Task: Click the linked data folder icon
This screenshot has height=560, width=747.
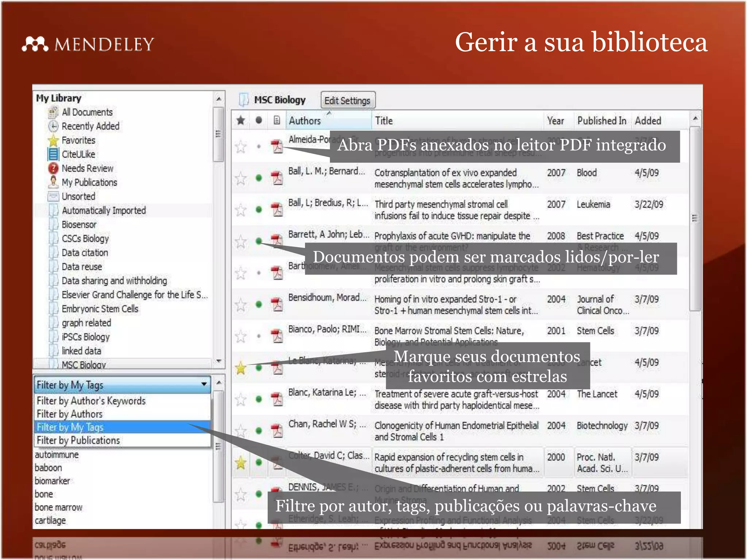Action: (53, 351)
